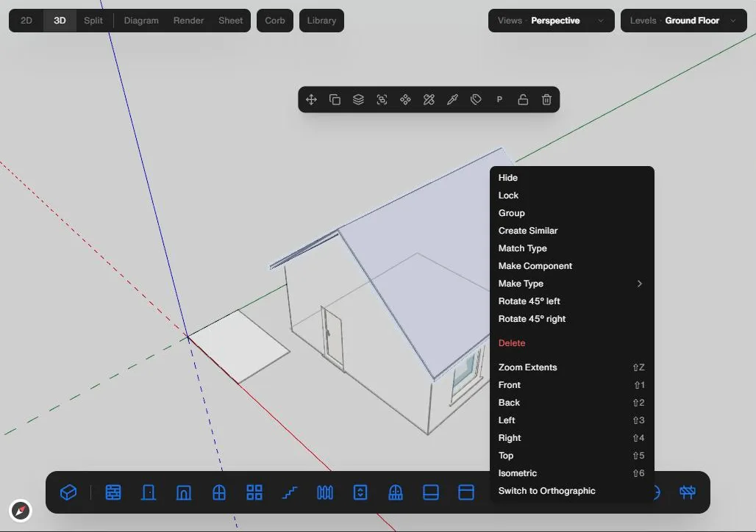This screenshot has height=532, width=756.
Task: Click the red Delete menu entry
Action: [572, 343]
